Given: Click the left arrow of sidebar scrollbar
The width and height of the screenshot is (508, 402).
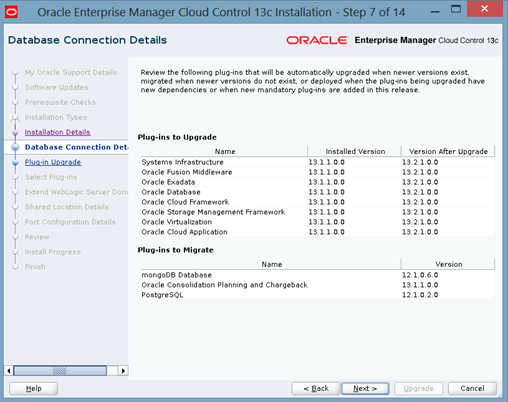Looking at the screenshot, I should pos(9,371).
